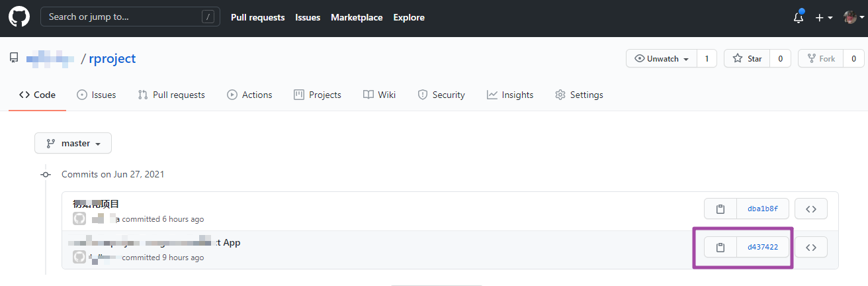Browse repository at commit d437422
The image size is (868, 286).
click(811, 248)
